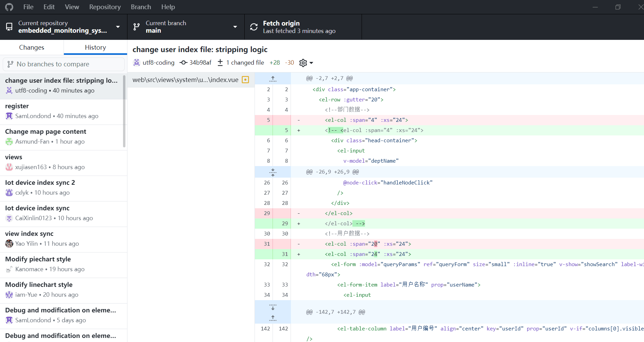Click the '@@ -26,9 +26,9 @@' hunk header
Viewport: 644px width, 342px height.
pyautogui.click(x=332, y=172)
